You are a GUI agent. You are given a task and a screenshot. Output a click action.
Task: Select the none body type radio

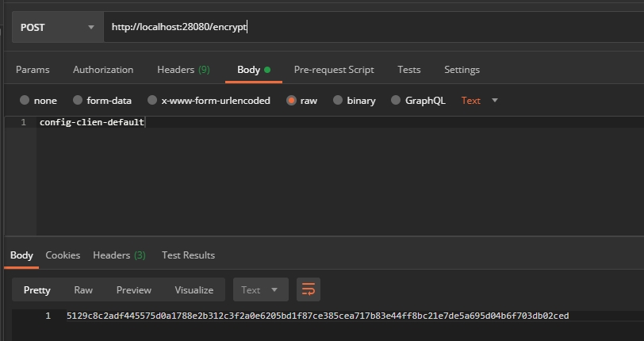(25, 100)
